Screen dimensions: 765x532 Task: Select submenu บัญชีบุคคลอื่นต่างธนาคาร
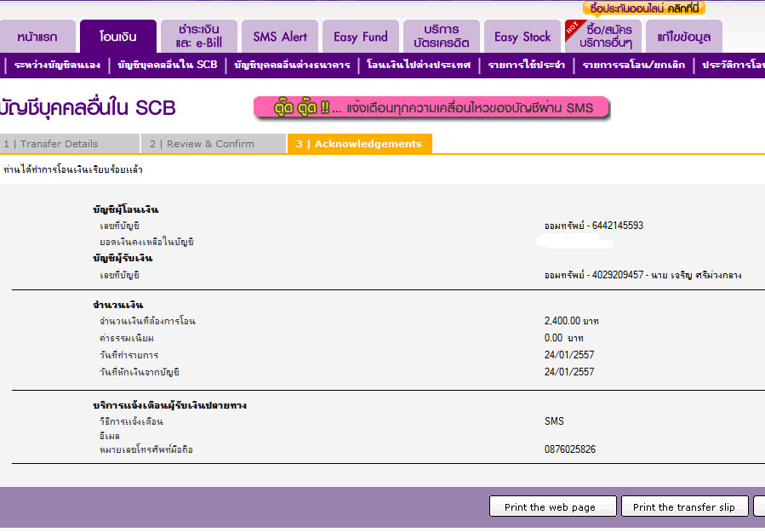[292, 65]
